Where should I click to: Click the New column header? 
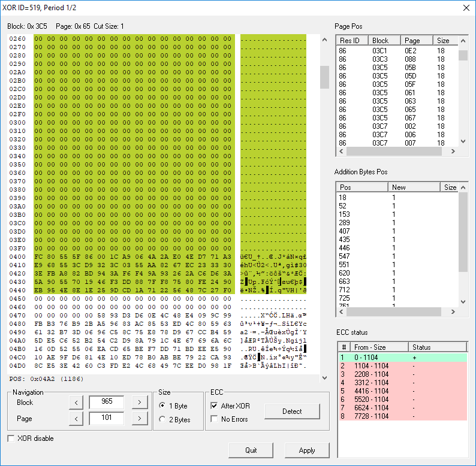414,187
